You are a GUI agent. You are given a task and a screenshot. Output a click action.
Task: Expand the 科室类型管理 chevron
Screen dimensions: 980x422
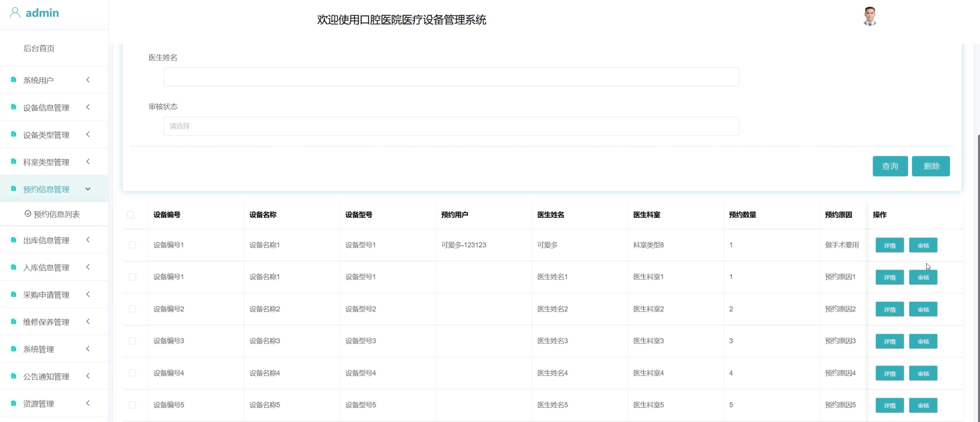tap(88, 162)
